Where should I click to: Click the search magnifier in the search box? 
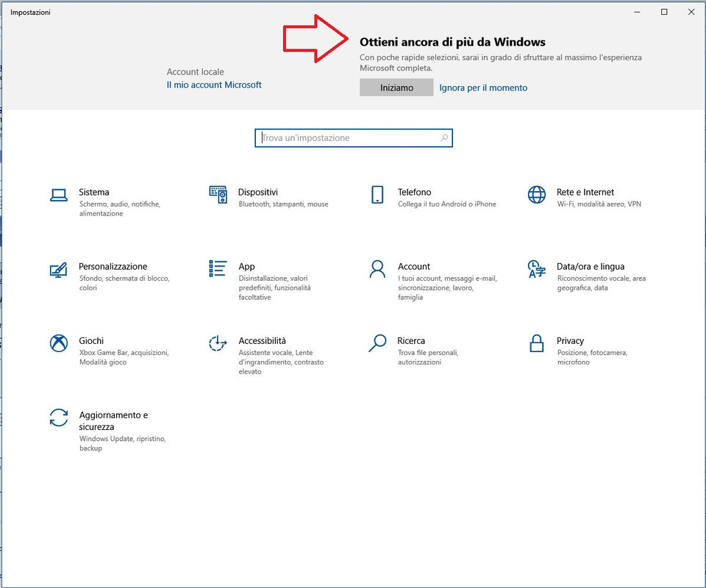click(444, 137)
